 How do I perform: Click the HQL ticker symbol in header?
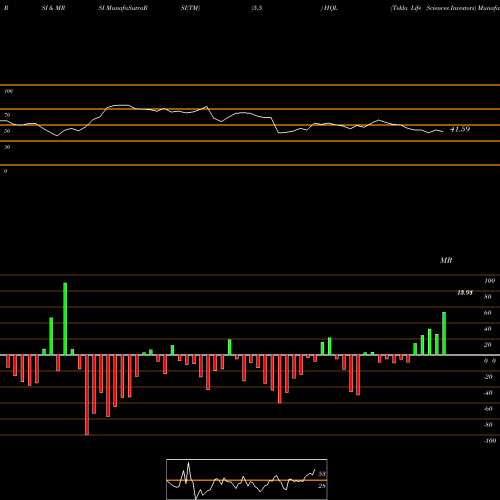tap(331, 8)
